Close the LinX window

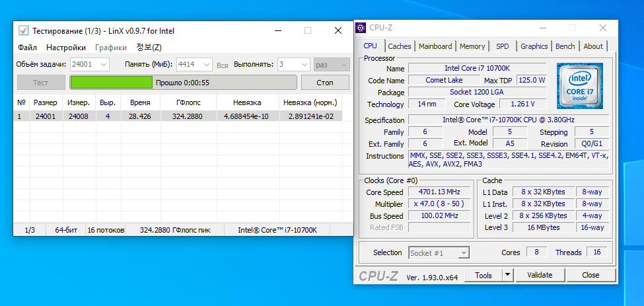(338, 30)
